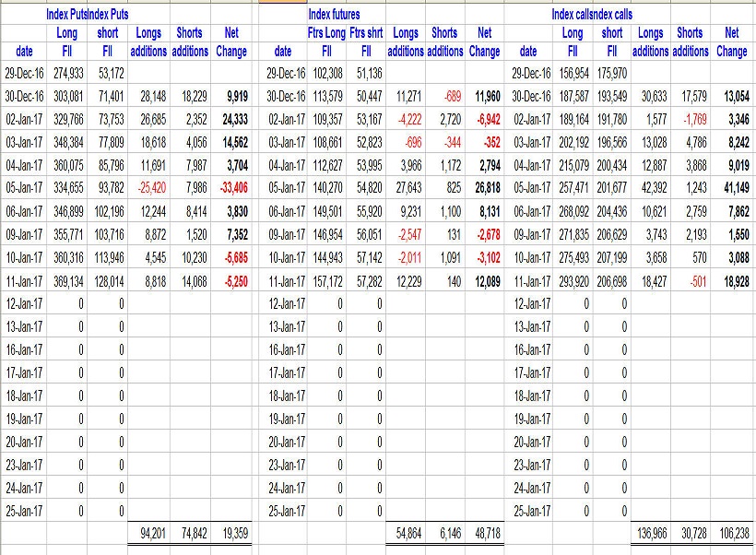Select Index calls net change 41,149
The width and height of the screenshot is (756, 555).
(731, 212)
